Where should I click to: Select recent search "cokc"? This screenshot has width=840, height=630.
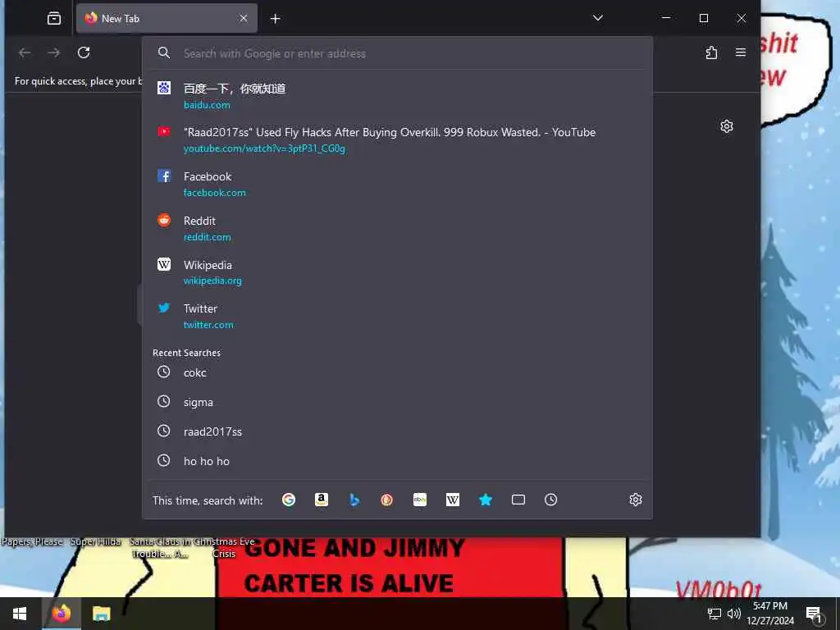pyautogui.click(x=397, y=372)
